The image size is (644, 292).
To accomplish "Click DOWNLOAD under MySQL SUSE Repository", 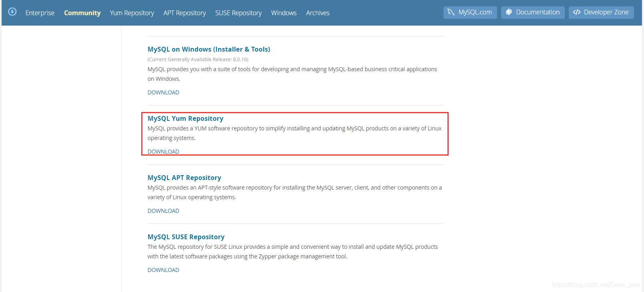I will [x=163, y=270].
